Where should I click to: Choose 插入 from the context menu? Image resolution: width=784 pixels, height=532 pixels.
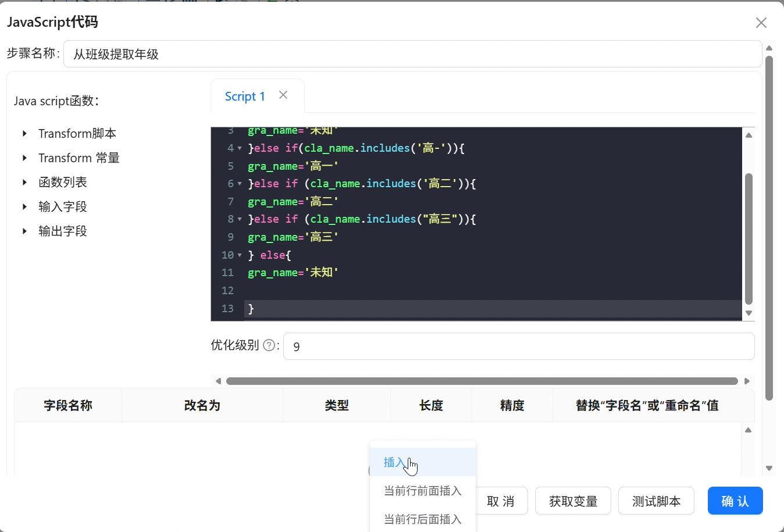click(423, 462)
